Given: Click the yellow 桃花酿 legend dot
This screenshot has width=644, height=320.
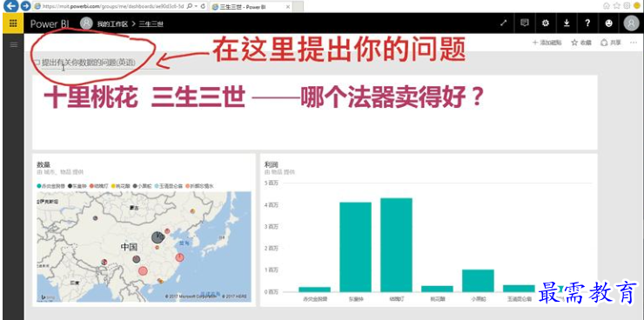Looking at the screenshot, I should [113, 186].
